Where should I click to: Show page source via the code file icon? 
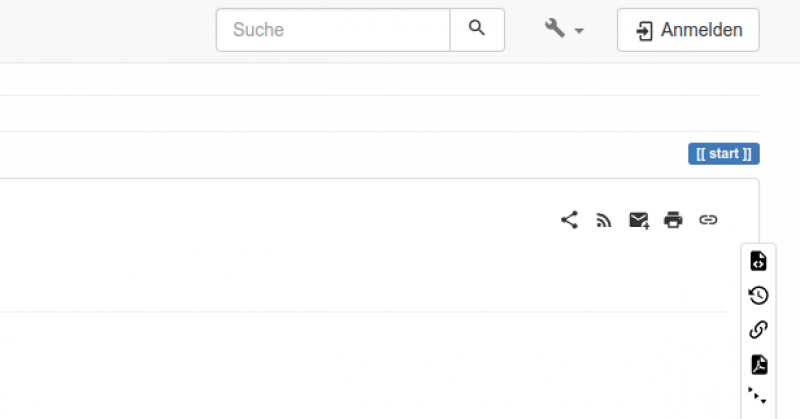pos(758,261)
